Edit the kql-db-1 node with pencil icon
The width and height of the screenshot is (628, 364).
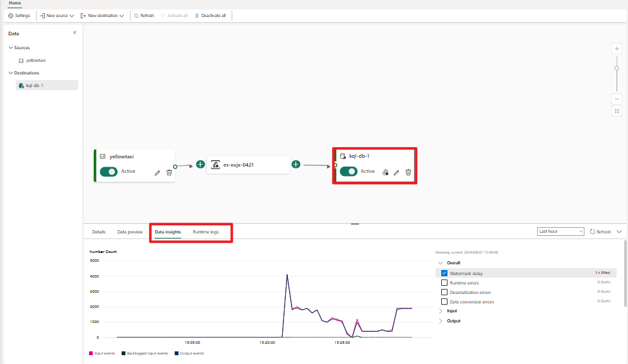point(396,172)
